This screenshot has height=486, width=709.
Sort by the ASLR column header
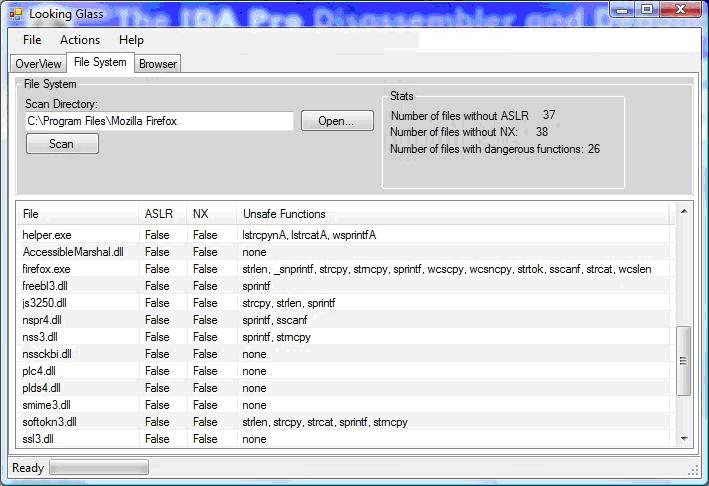pos(162,214)
